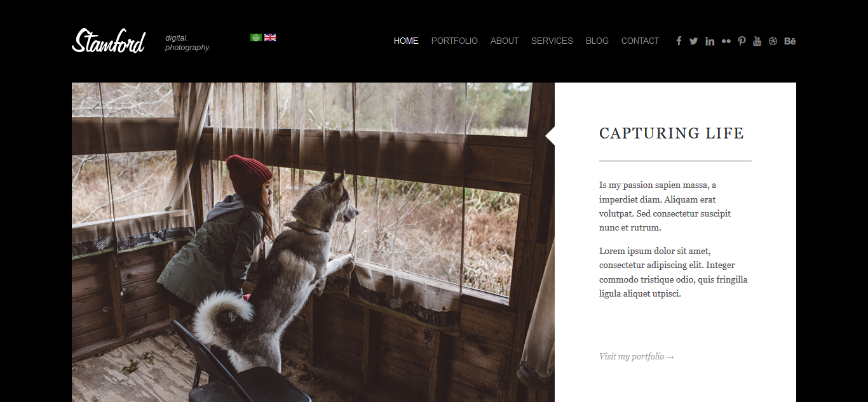Open the Behance social icon
The height and width of the screenshot is (402, 868).
(790, 41)
